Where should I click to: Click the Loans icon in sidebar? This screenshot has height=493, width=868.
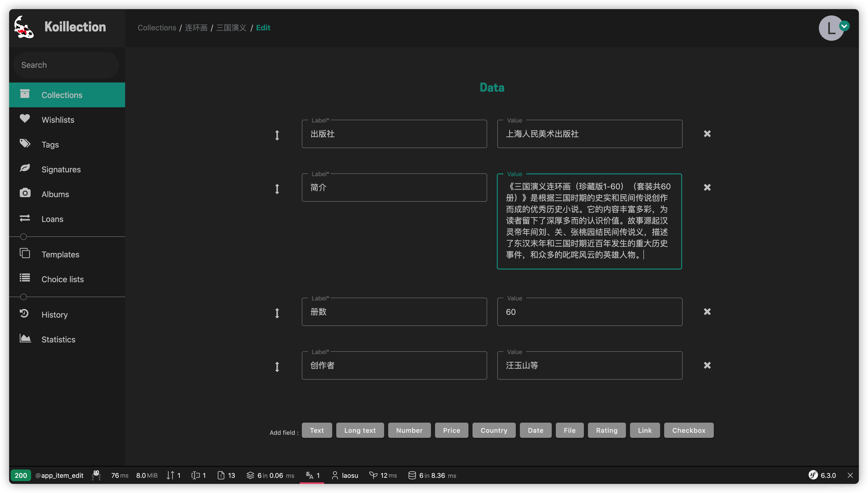tap(25, 219)
